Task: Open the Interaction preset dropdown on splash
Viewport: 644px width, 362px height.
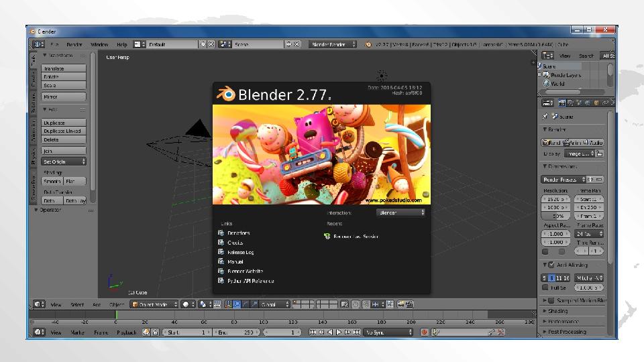Action: pyautogui.click(x=400, y=213)
